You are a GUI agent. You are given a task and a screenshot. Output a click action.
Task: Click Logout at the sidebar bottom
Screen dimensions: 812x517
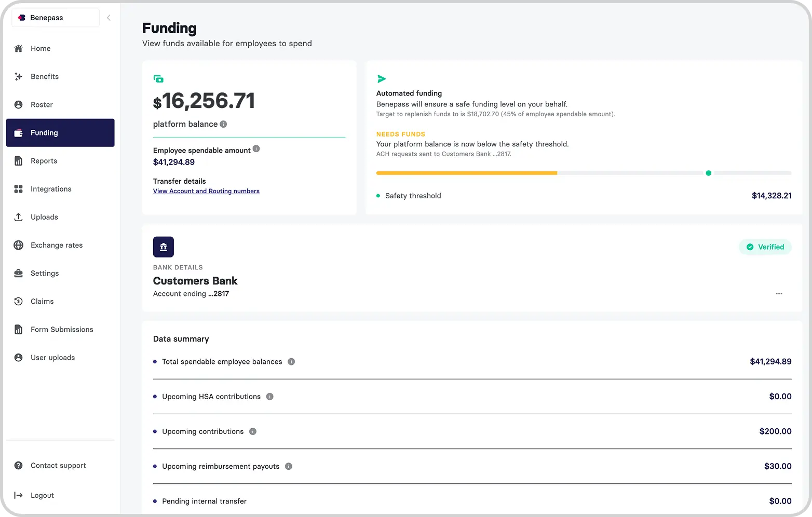(42, 495)
